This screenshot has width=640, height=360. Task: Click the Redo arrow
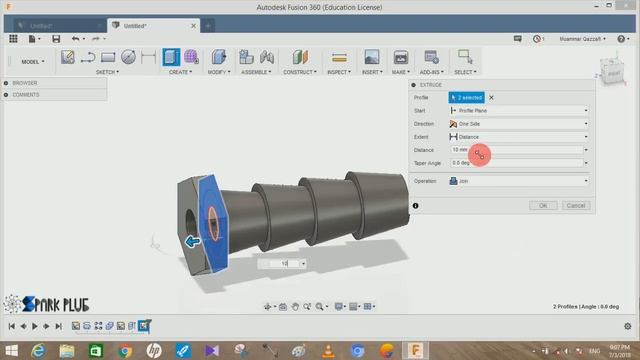click(96, 39)
